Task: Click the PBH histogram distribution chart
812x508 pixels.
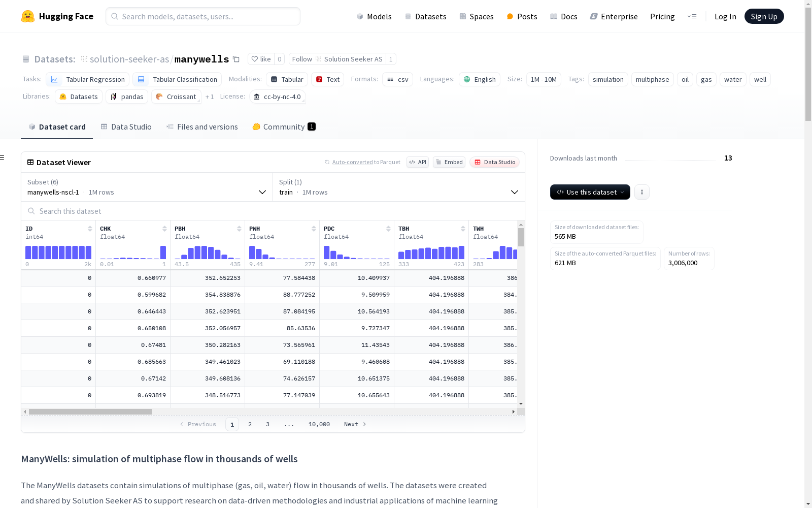Action: coord(208,252)
